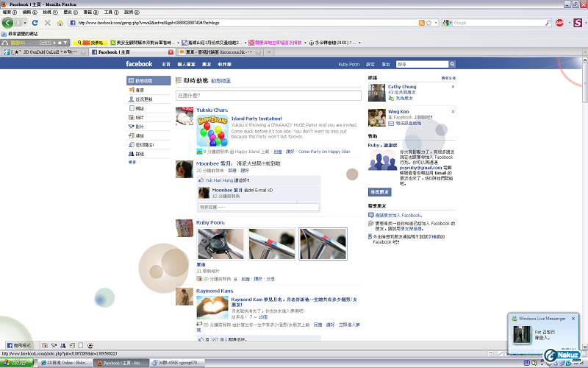Click the heart hands thumbnail in Raymond's post
The image size is (588, 368).
point(212,308)
